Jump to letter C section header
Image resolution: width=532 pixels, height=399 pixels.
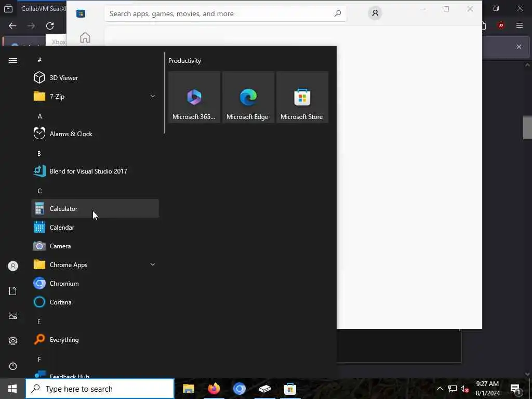39,191
